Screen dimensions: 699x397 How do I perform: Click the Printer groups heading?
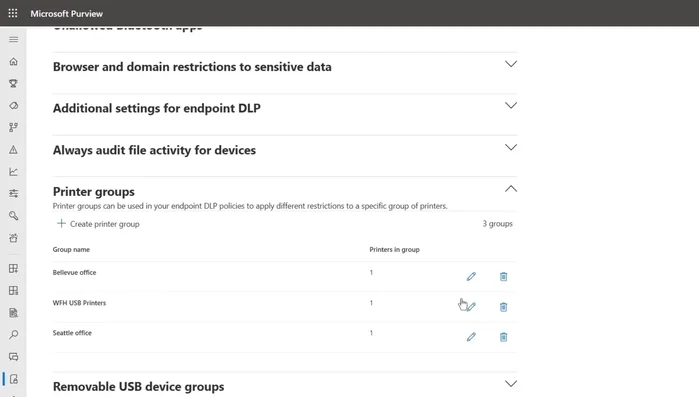tap(94, 192)
